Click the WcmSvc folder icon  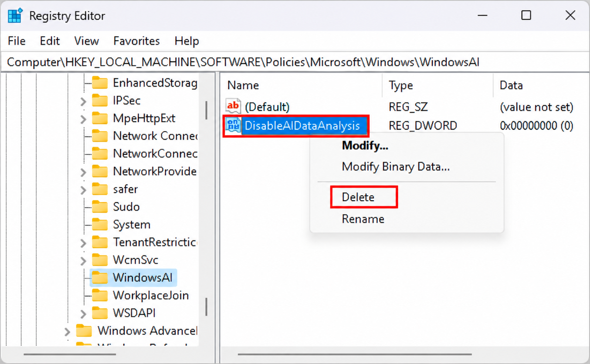[100, 260]
